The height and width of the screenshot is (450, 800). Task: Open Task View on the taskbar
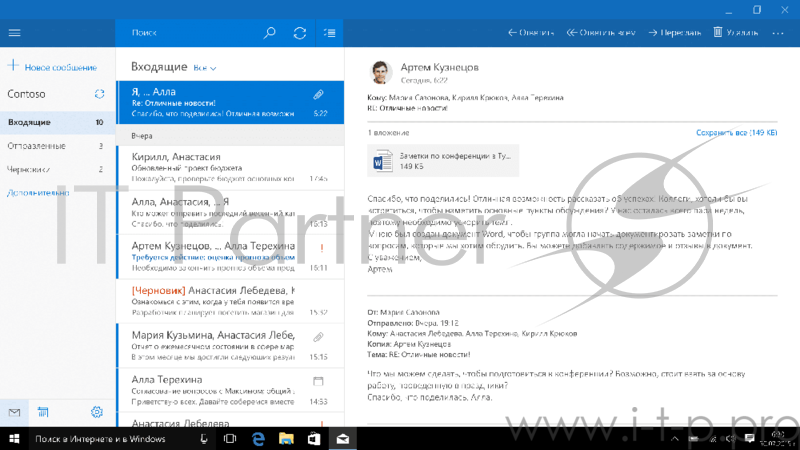230,439
